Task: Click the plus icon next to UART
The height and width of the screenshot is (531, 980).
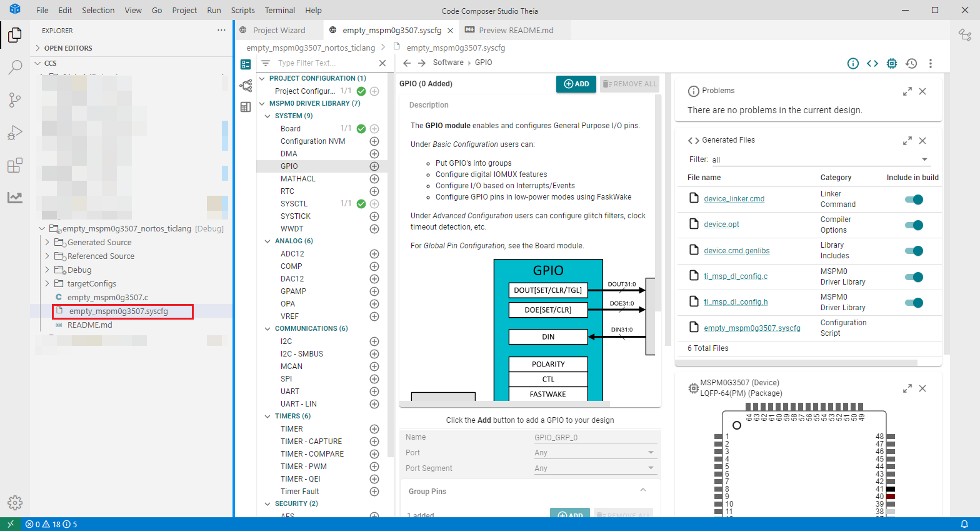Action: [374, 392]
